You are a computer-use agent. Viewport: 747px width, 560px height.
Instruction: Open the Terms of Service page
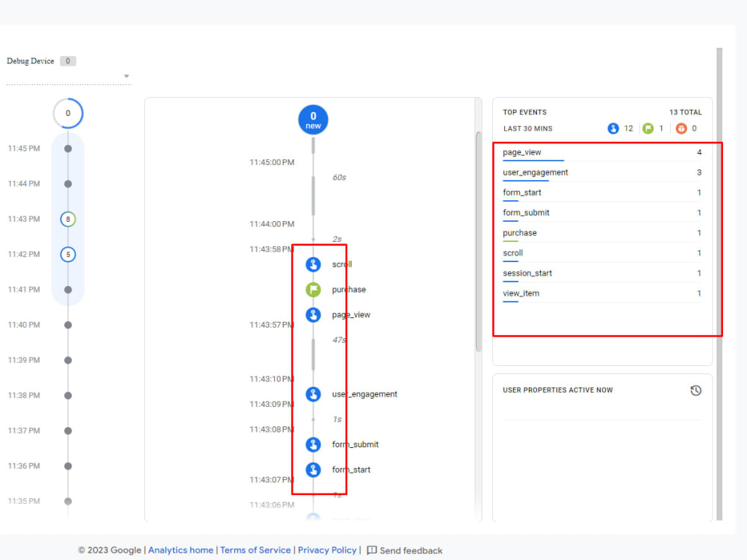(255, 550)
